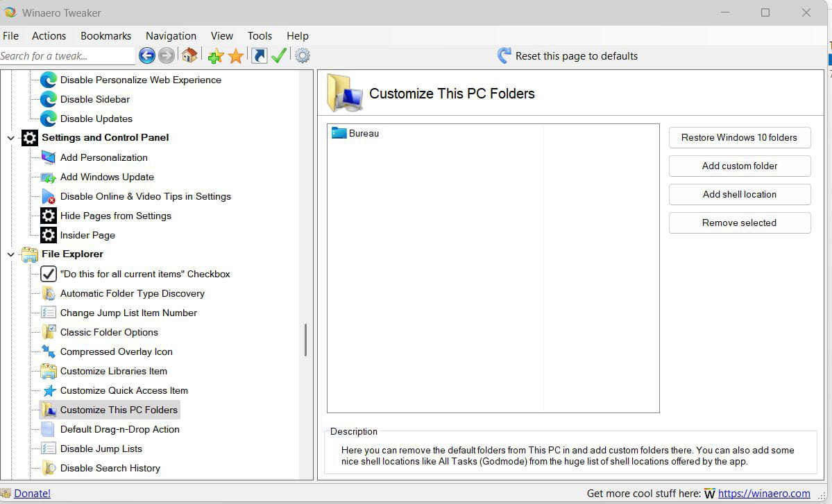Select Disable Personalize Web Experience
The image size is (832, 504).
(141, 80)
